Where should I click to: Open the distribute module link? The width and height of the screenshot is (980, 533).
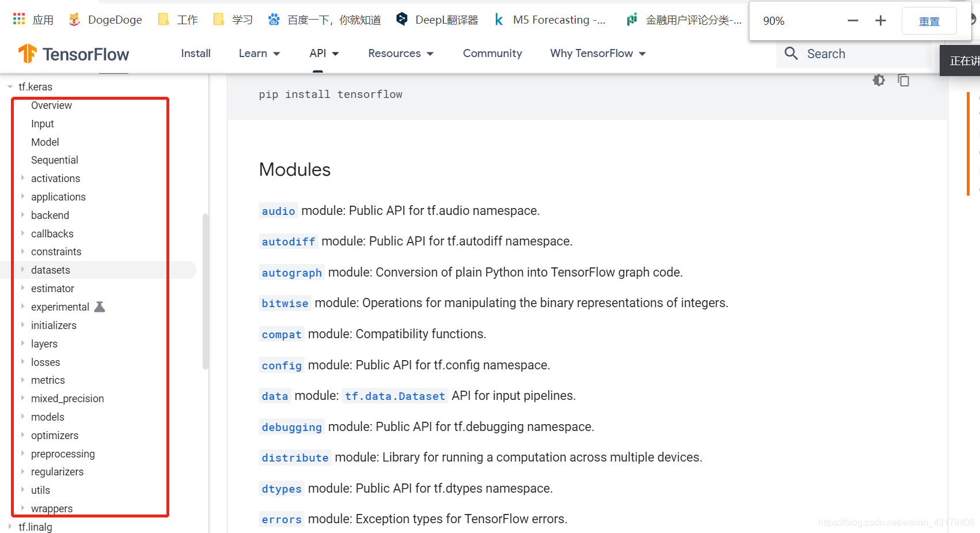click(295, 458)
